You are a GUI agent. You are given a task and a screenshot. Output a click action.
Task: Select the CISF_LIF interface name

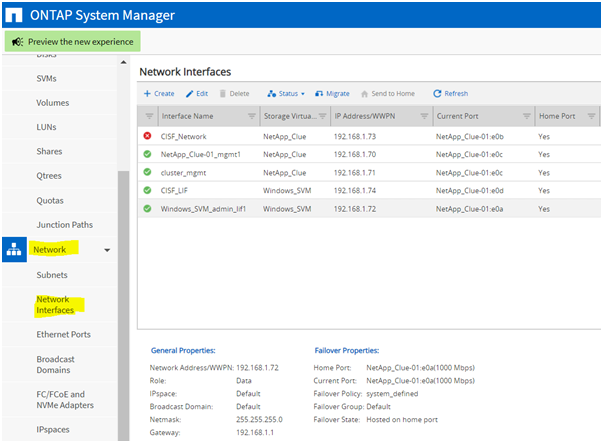point(174,190)
